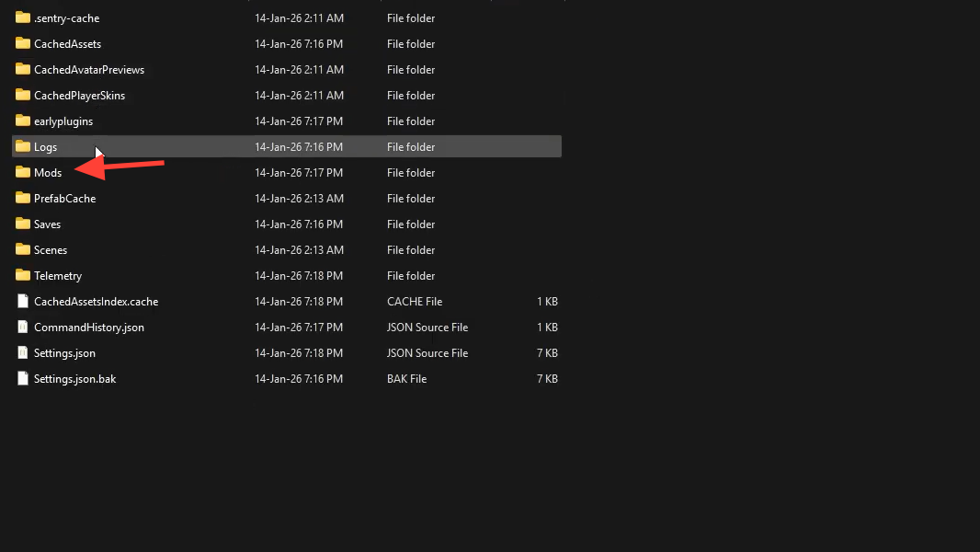Select the Settings.json file icon
Screen dimensions: 980x552
[23, 352]
